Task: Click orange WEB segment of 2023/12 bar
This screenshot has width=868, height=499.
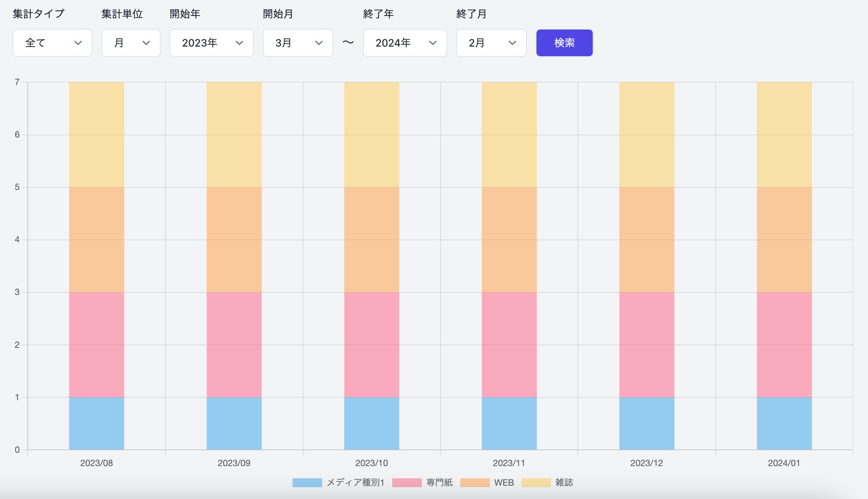Action: (646, 239)
